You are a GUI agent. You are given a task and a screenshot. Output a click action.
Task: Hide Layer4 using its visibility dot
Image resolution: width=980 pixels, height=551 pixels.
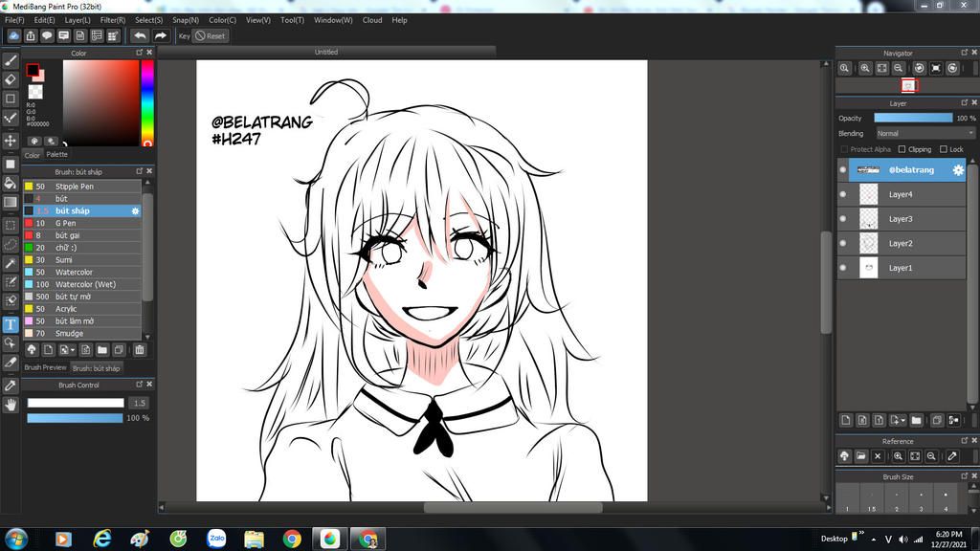pos(843,194)
